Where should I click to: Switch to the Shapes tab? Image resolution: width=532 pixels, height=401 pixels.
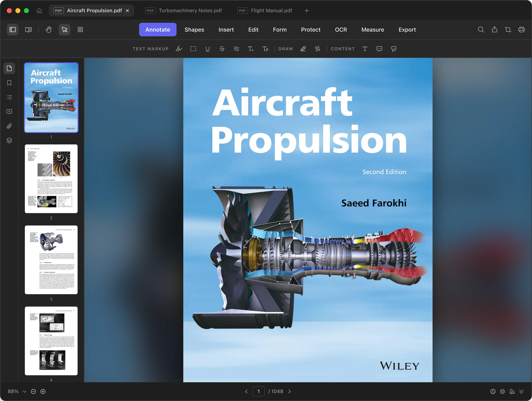[x=194, y=30]
